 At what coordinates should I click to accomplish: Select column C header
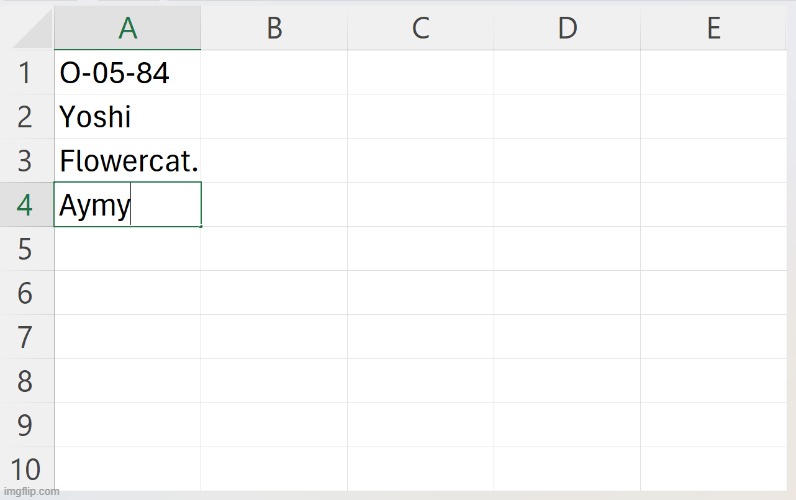(x=420, y=28)
